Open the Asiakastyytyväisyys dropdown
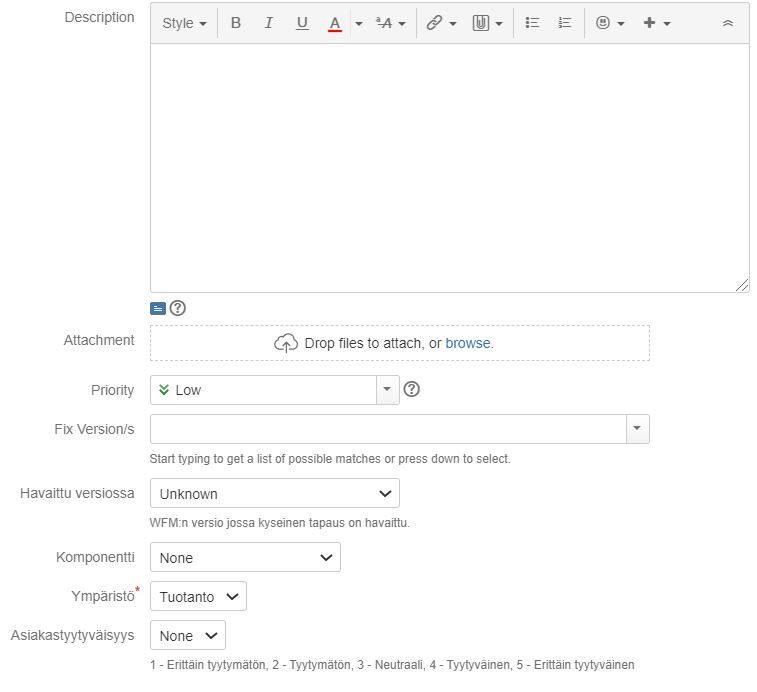 tap(188, 636)
